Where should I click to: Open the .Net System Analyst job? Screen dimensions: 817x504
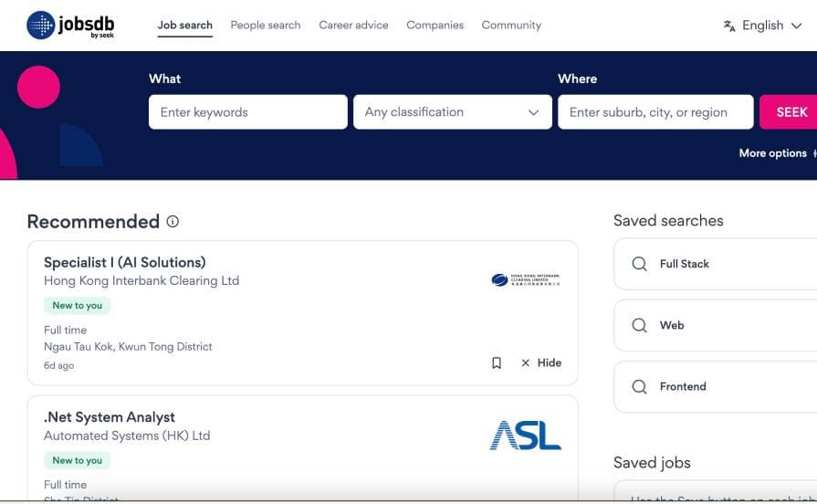[x=110, y=417]
